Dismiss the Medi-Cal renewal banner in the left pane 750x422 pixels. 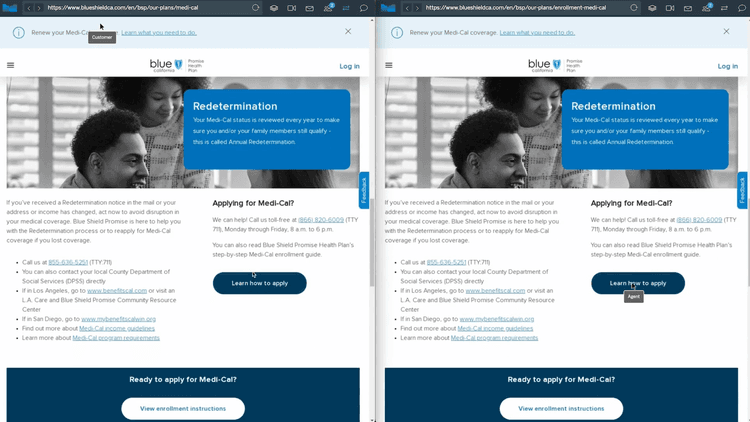(x=348, y=32)
